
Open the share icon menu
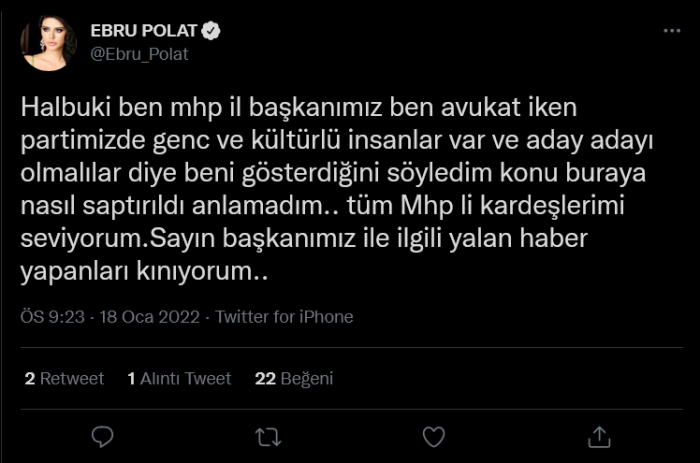tap(598, 437)
